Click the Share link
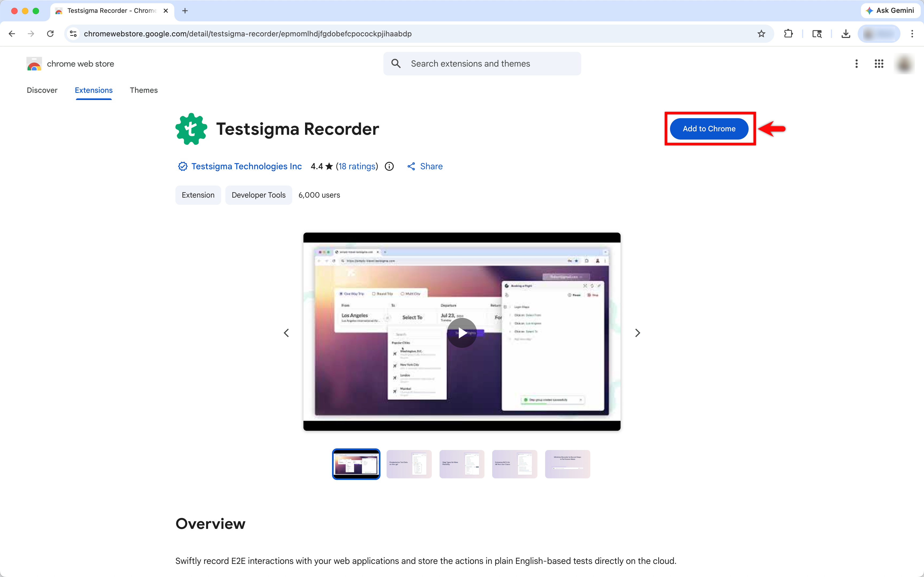Image resolution: width=924 pixels, height=577 pixels. [425, 166]
